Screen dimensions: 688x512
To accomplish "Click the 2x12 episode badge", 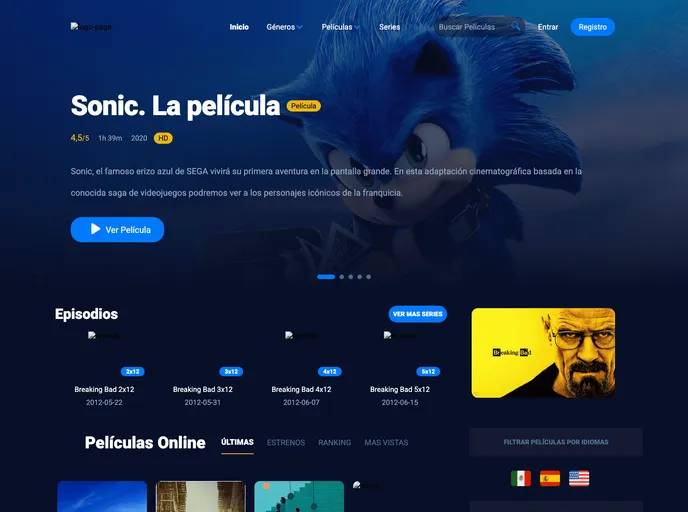I will coord(133,372).
